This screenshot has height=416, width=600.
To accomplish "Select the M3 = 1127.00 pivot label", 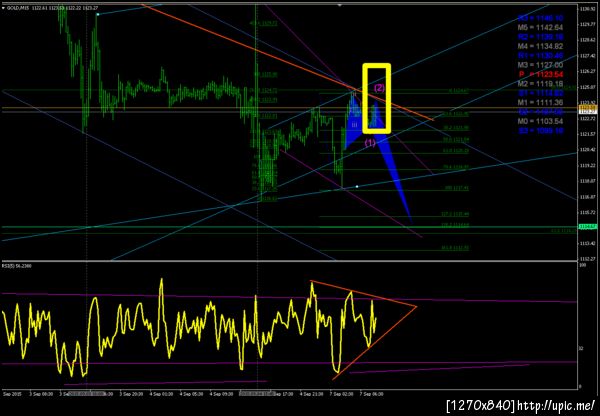I will pos(540,65).
